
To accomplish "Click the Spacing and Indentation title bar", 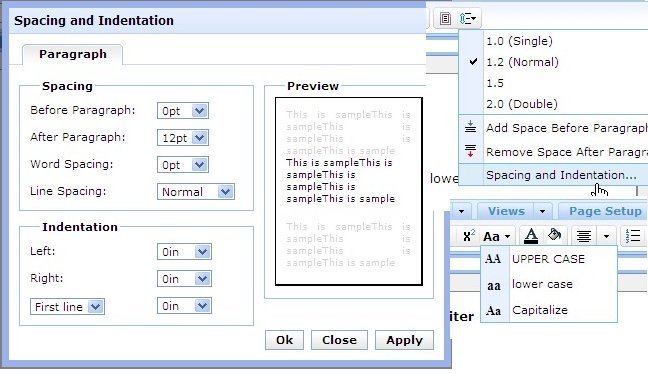I will (x=217, y=21).
